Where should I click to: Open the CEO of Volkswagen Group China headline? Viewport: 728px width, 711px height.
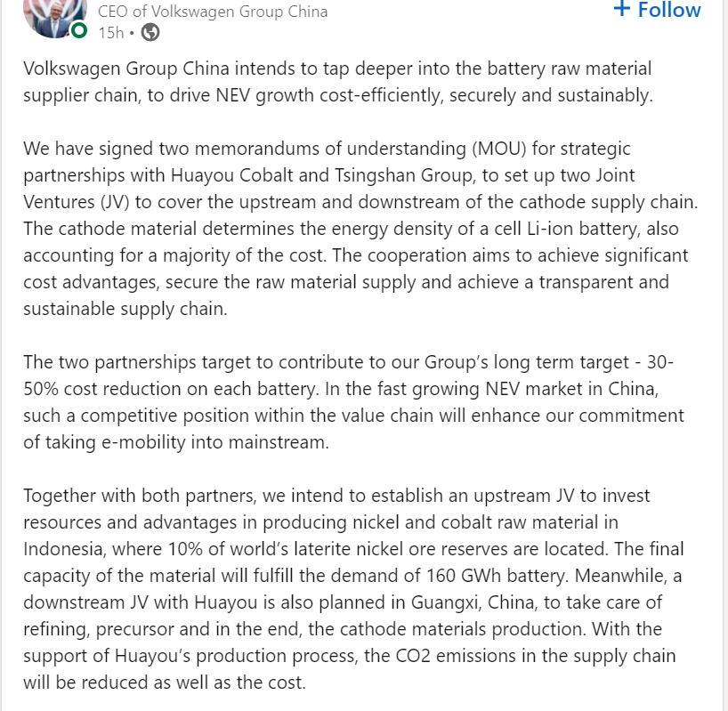tap(213, 12)
